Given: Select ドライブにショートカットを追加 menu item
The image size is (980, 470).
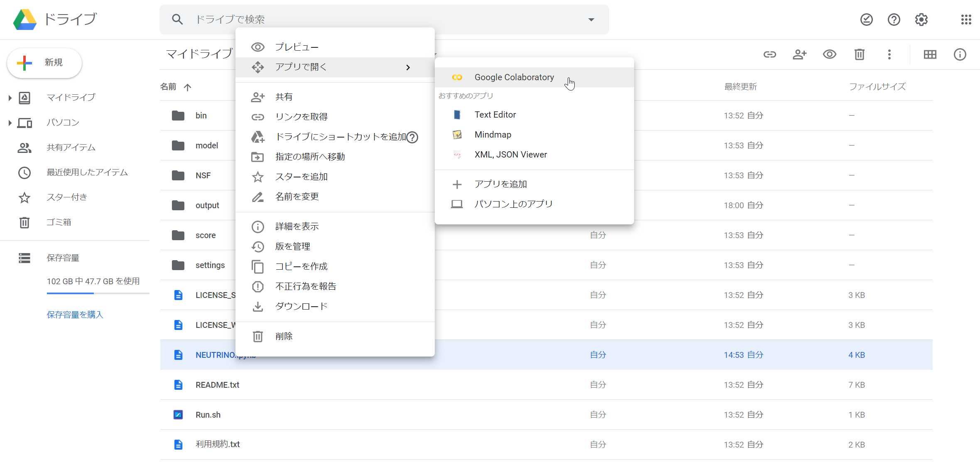Looking at the screenshot, I should click(x=335, y=137).
